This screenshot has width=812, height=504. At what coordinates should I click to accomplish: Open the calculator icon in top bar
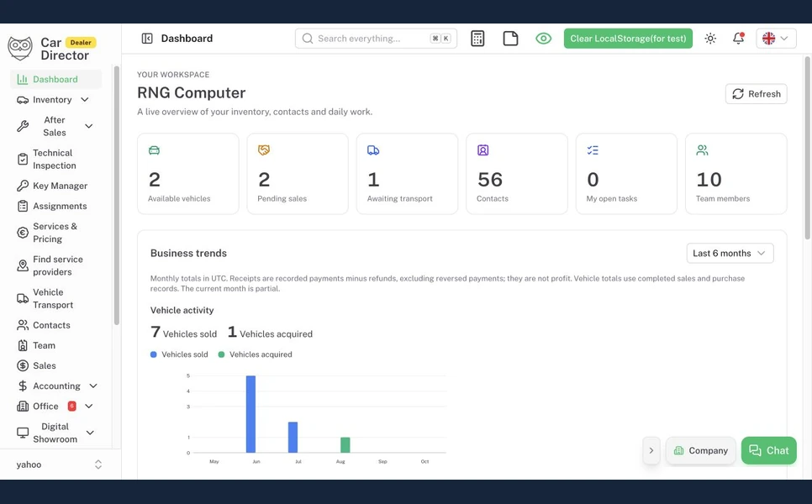click(477, 39)
